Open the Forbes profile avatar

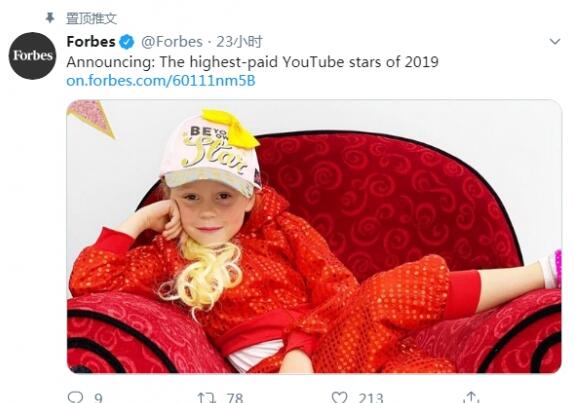[33, 56]
